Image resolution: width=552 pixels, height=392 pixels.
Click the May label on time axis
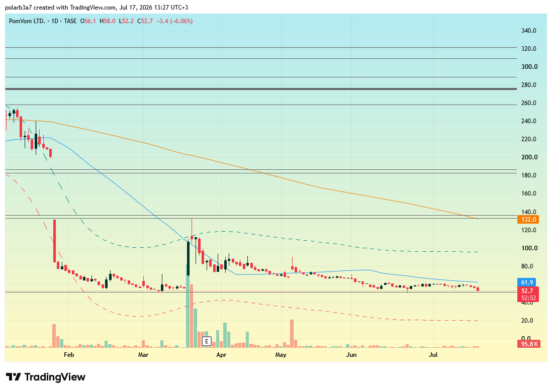coord(281,355)
